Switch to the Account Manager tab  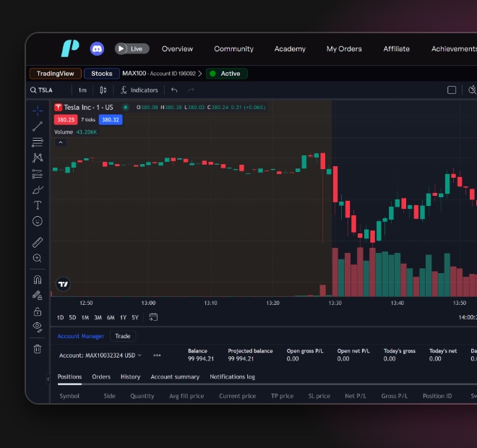pyautogui.click(x=81, y=336)
